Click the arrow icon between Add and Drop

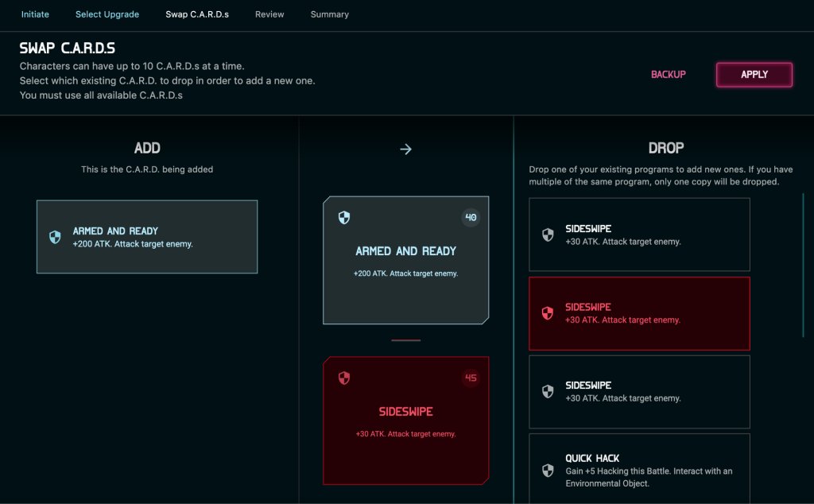coord(406,149)
